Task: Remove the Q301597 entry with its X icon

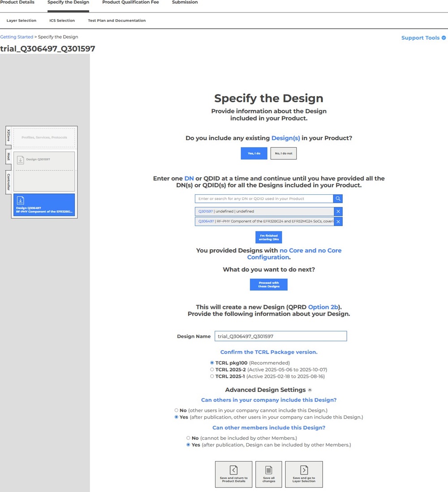Action: click(x=338, y=211)
